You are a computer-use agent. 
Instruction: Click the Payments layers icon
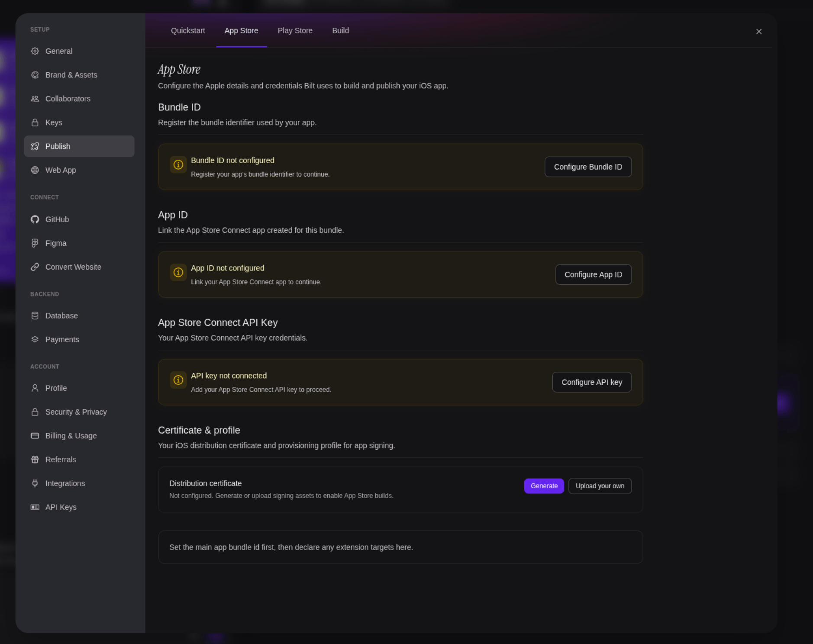coord(35,339)
